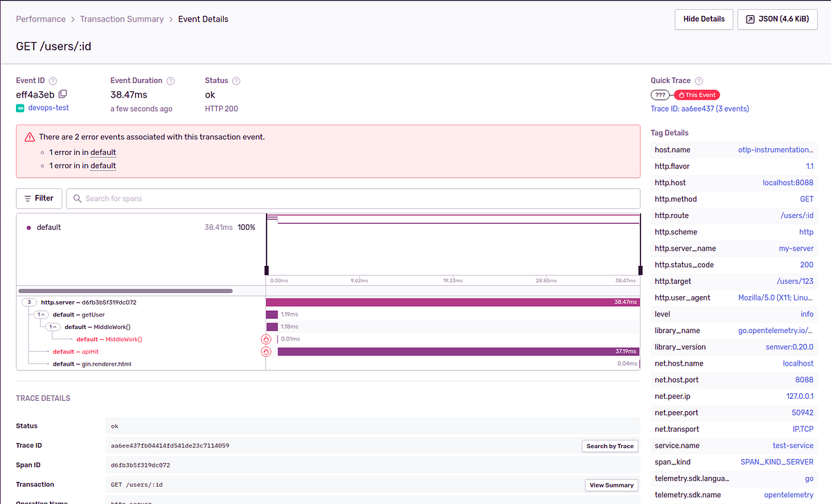
Task: Click the help icon next to Quick Trace
Action: click(698, 80)
